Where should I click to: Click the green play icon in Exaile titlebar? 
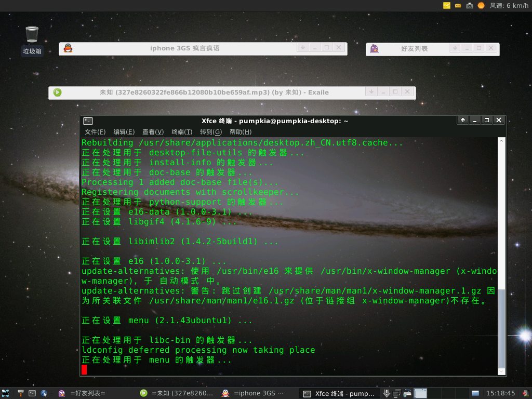pos(57,92)
